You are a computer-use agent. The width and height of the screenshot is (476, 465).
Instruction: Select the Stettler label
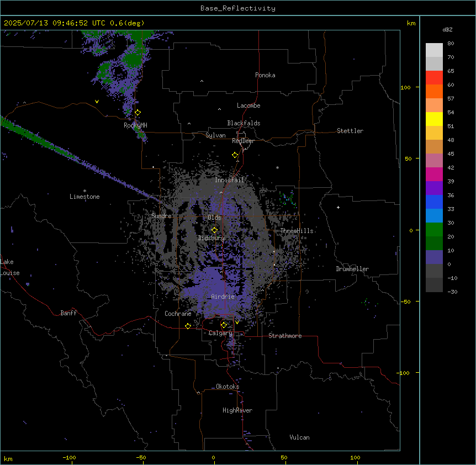pos(350,131)
